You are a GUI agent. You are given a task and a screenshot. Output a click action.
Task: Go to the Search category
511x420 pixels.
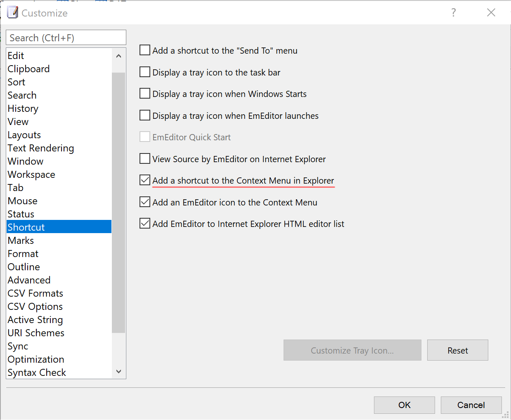point(59,95)
